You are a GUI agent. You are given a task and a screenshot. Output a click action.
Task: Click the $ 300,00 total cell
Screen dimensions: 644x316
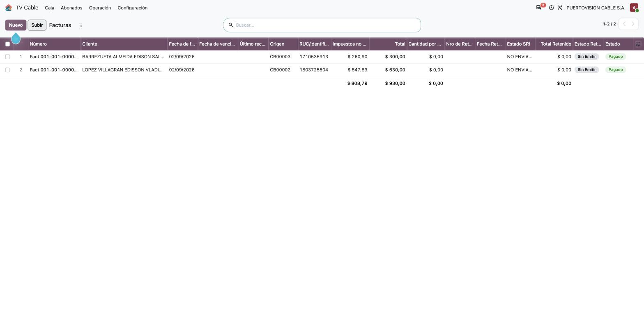(395, 57)
